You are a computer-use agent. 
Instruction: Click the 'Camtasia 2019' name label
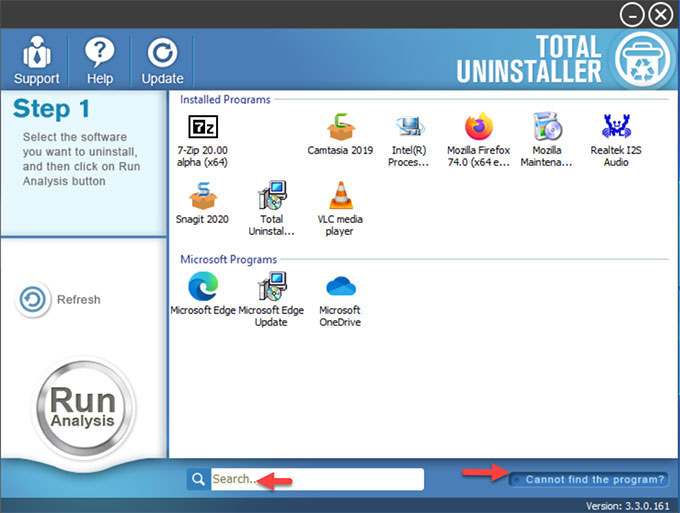click(340, 150)
